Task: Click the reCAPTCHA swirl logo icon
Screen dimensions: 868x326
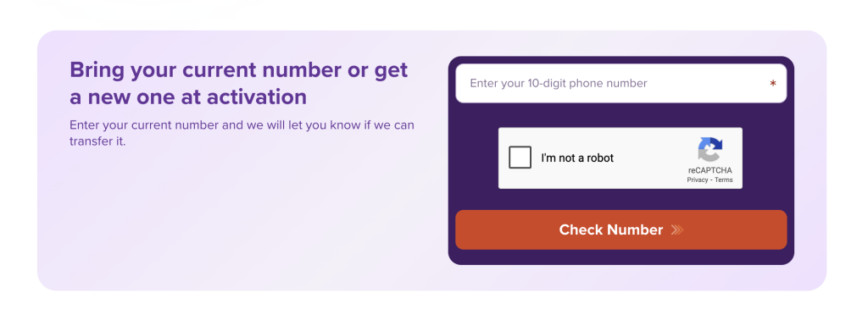Action: [x=709, y=149]
